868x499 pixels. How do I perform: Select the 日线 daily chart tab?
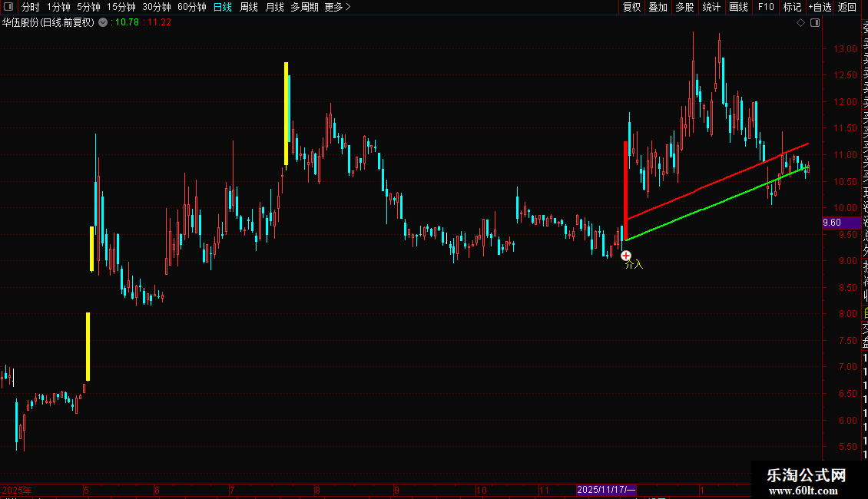click(x=223, y=7)
